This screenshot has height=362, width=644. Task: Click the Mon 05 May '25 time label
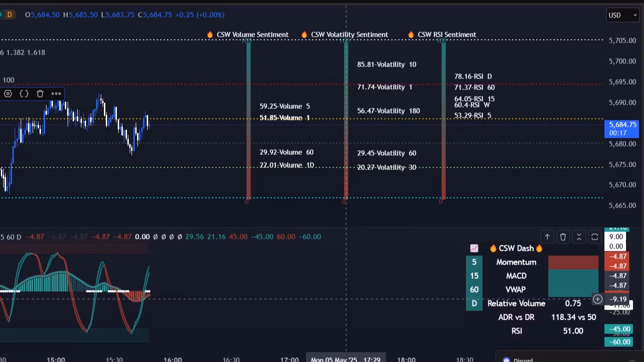click(x=345, y=359)
